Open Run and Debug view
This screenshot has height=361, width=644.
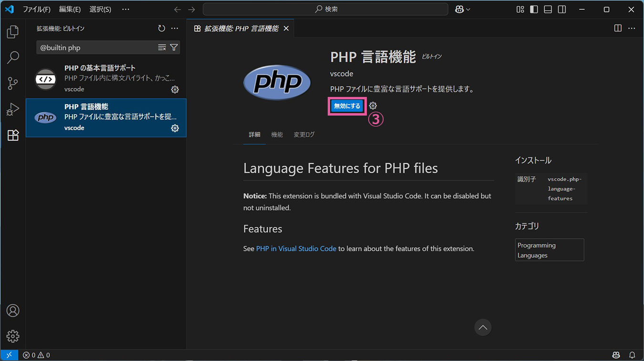click(13, 109)
